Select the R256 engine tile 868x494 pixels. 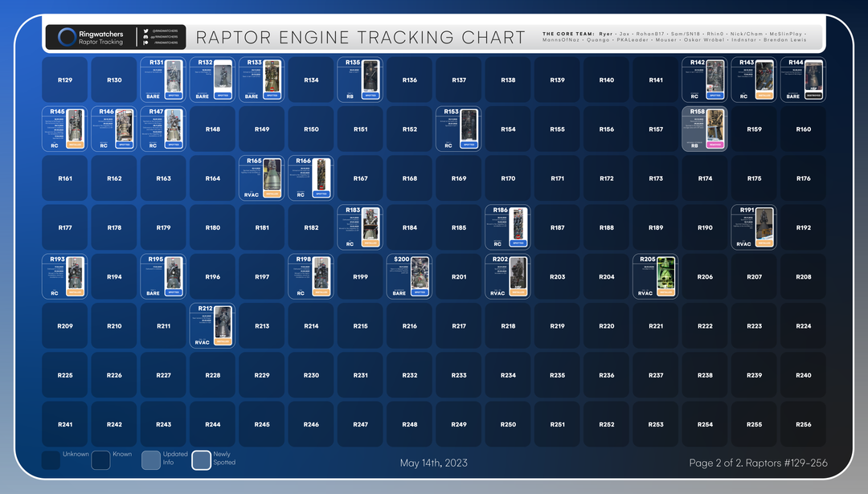click(x=803, y=424)
